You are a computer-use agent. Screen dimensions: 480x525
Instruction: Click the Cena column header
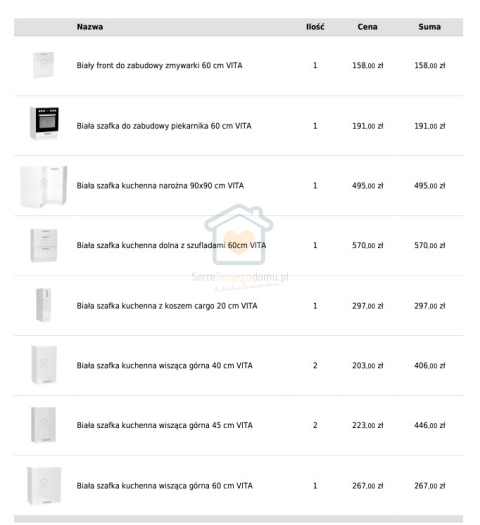point(367,27)
